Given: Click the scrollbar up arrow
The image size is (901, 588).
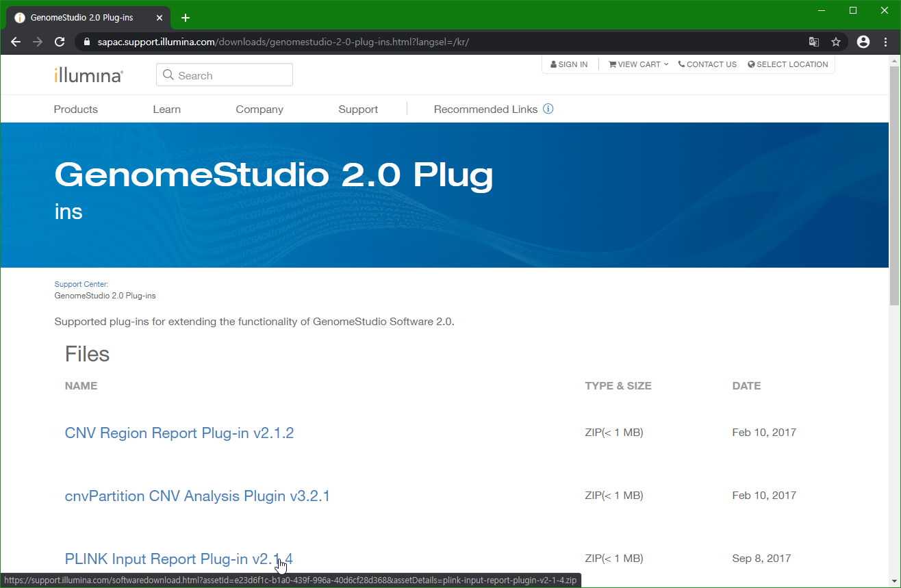Looking at the screenshot, I should (x=894, y=60).
